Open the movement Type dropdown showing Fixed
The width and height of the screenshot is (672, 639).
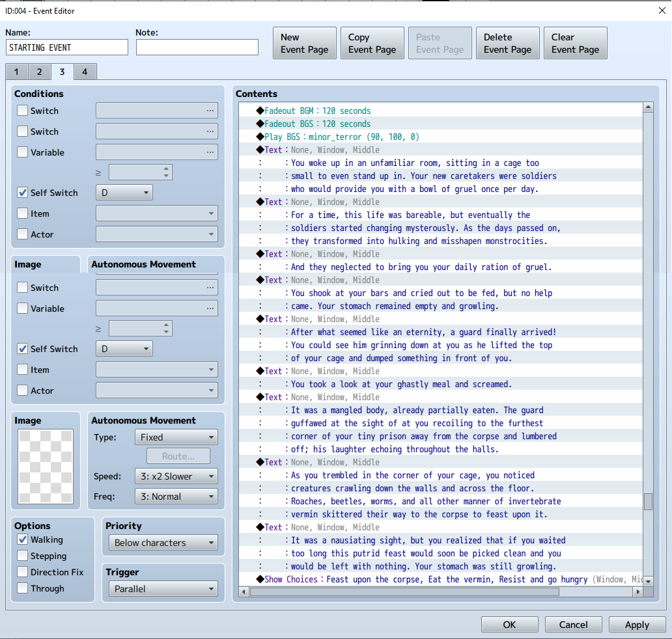176,437
